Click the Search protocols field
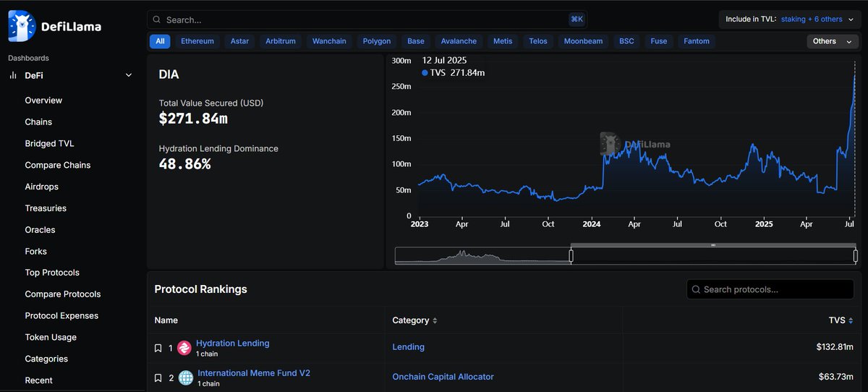This screenshot has height=392, width=868. [x=770, y=289]
